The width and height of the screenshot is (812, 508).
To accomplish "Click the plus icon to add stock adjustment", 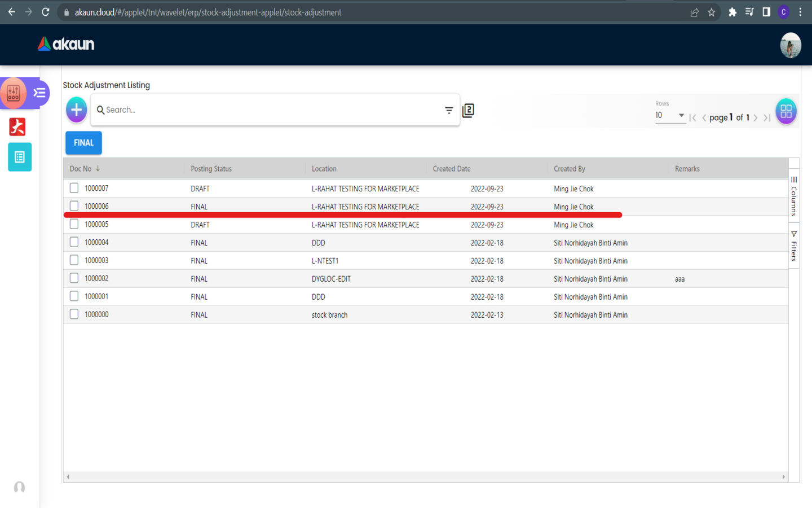I will coord(76,110).
